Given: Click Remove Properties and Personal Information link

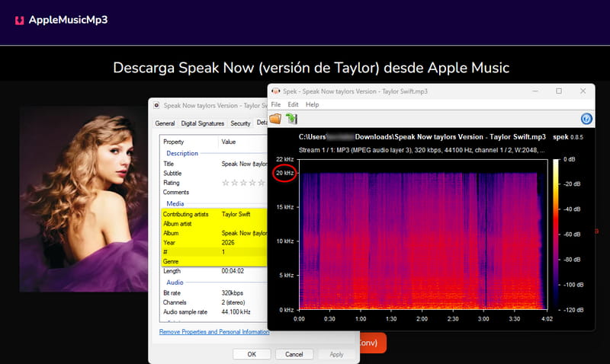Looking at the screenshot, I should (x=214, y=332).
